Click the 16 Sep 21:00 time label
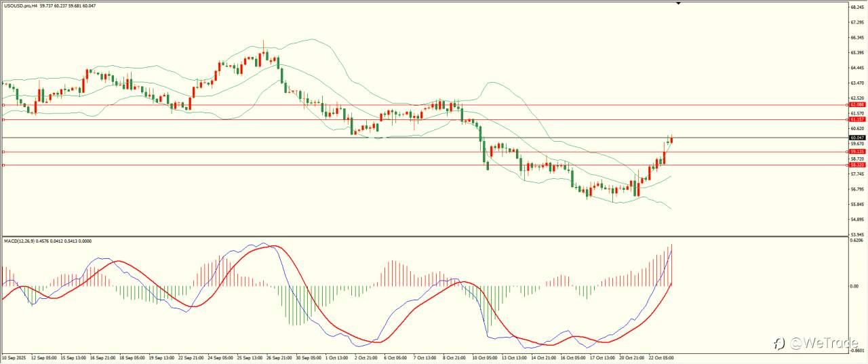 pos(103,357)
